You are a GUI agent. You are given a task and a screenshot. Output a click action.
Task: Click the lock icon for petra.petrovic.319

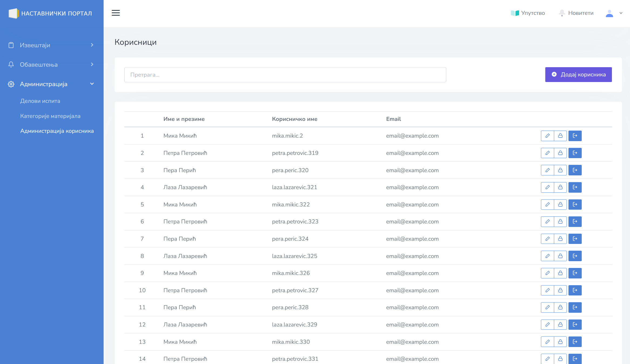560,153
